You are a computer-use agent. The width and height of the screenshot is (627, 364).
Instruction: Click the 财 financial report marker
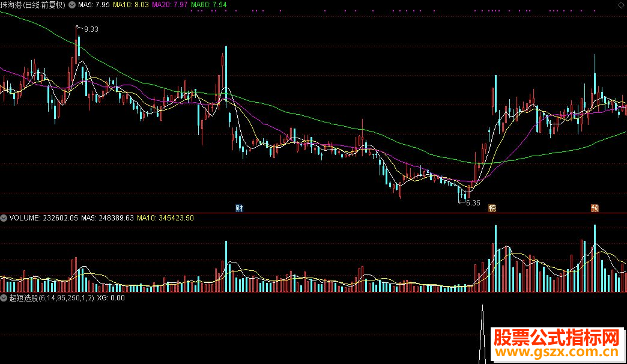(239, 208)
